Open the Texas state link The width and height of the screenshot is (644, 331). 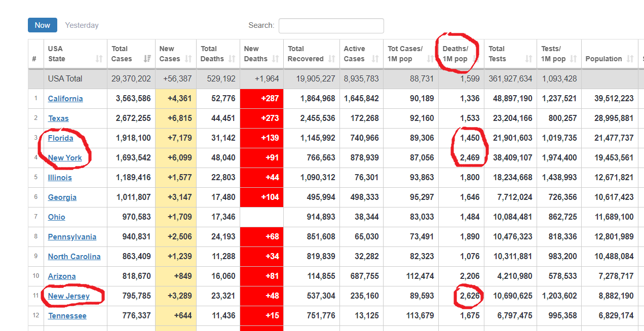pyautogui.click(x=58, y=118)
